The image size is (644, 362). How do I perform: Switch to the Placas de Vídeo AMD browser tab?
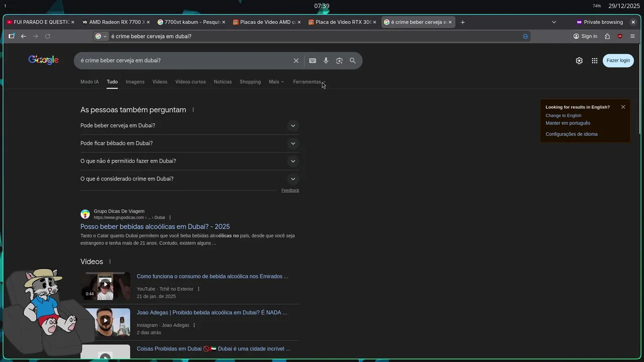[x=267, y=22]
